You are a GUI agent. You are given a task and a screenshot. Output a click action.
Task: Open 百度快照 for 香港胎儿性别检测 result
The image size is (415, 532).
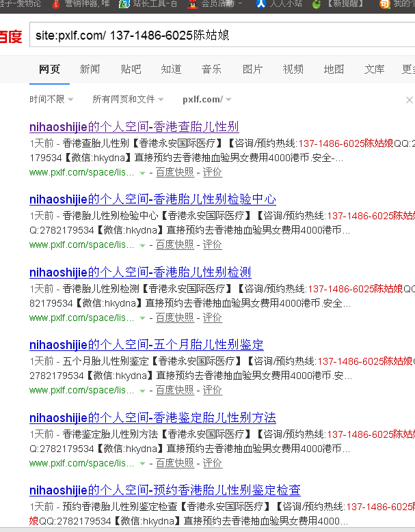[175, 318]
